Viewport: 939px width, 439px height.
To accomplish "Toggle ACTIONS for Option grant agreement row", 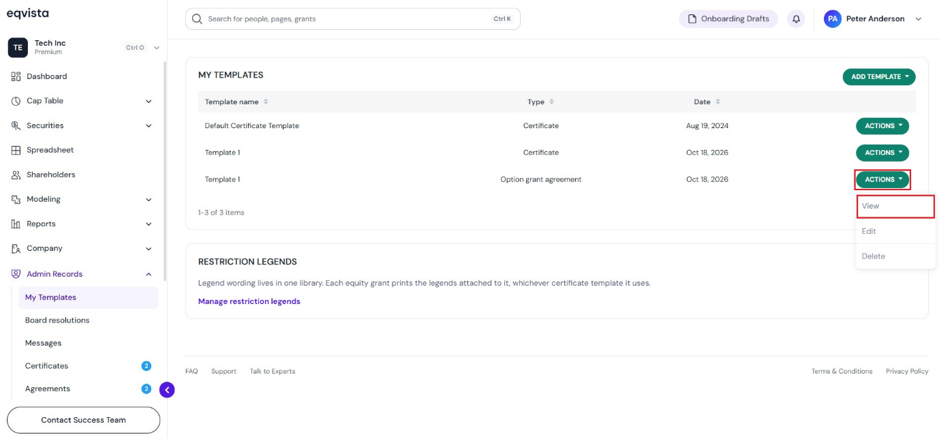I will (x=883, y=180).
